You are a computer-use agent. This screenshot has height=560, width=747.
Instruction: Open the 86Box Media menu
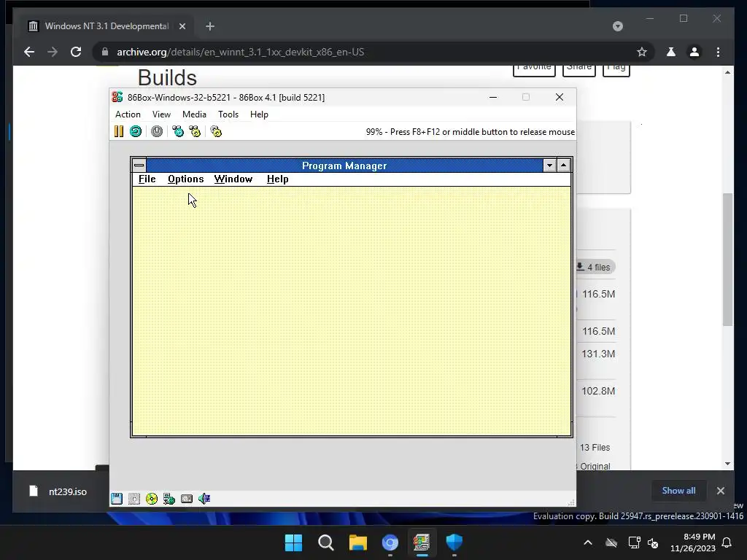pyautogui.click(x=194, y=114)
